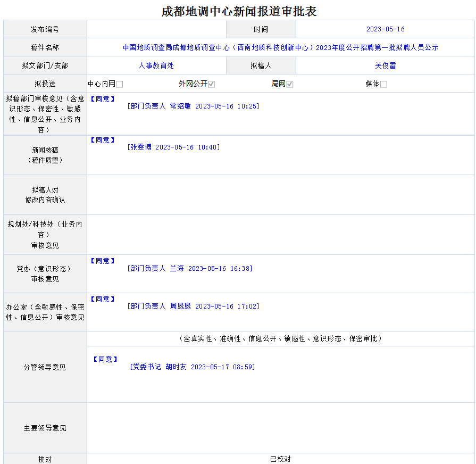Screen dimensions: 476x464
Task: Click the 主要领导意见 label cell
Action: pos(45,428)
